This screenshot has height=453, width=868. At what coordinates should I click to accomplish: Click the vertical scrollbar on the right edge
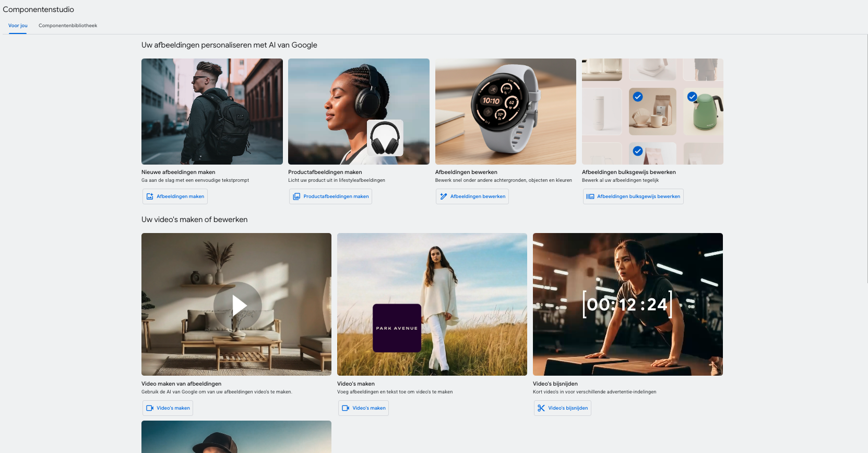866,157
